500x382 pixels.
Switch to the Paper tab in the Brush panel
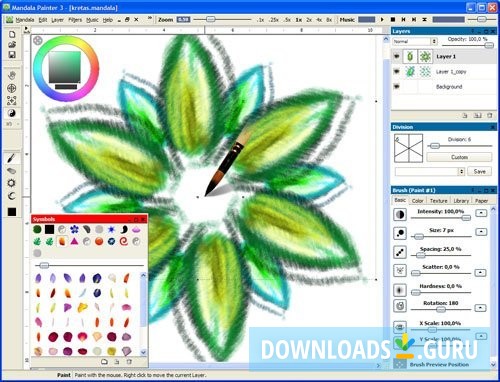[481, 201]
